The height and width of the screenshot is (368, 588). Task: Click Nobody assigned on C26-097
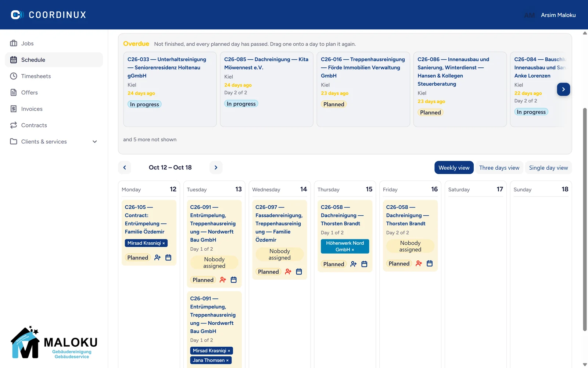tap(280, 254)
